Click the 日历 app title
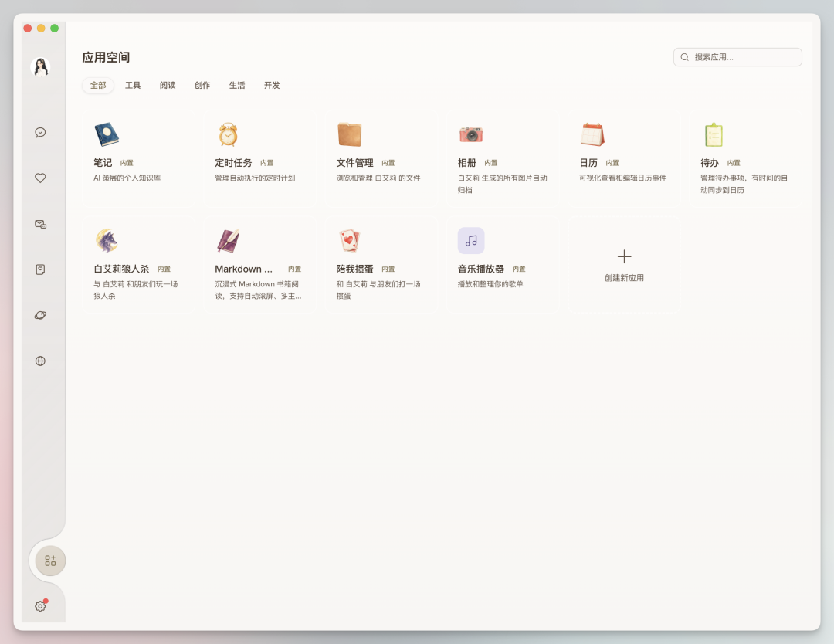The height and width of the screenshot is (644, 834). (588, 163)
